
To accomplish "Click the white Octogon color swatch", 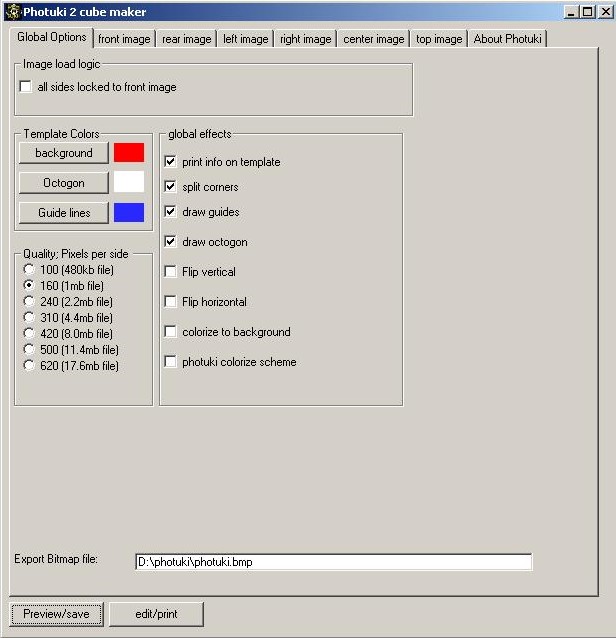I will point(129,182).
